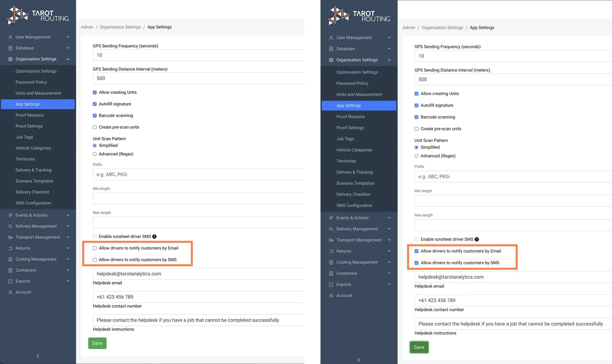612x364 pixels.
Task: Expand Delivery Management chevron in right window
Action: point(389,229)
